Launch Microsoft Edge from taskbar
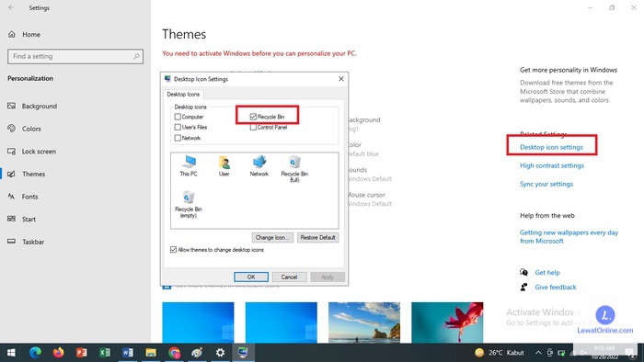Image resolution: width=644 pixels, height=362 pixels. coord(35,353)
